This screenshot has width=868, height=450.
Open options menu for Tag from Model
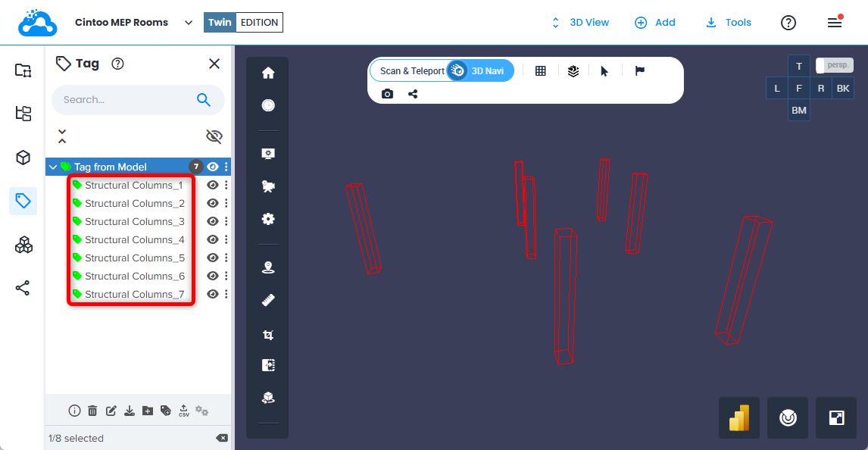point(226,167)
